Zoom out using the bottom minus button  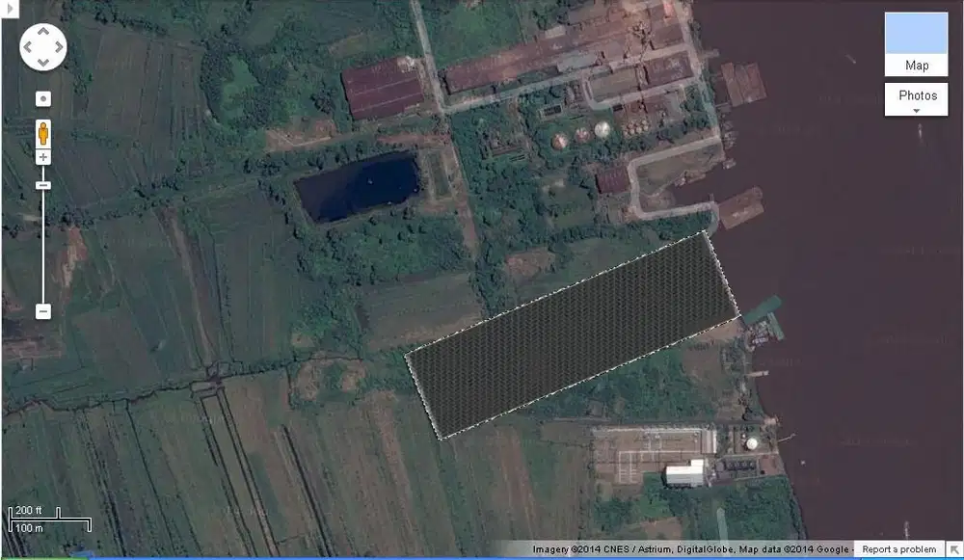coord(43,310)
